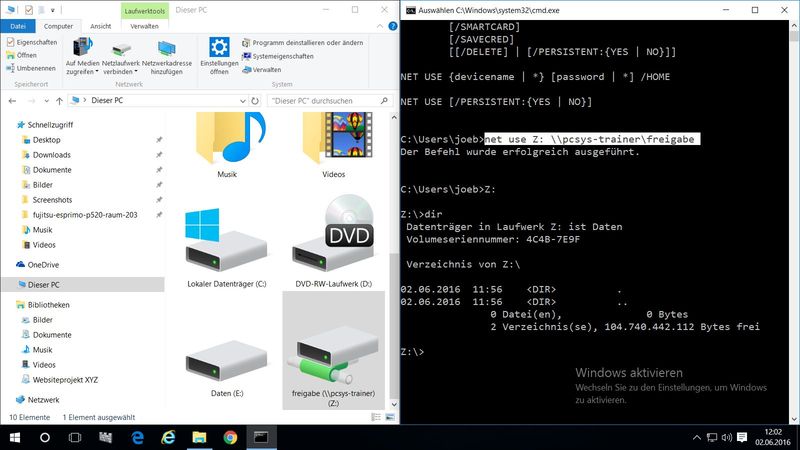Switch to large icons view in status bar

point(389,415)
